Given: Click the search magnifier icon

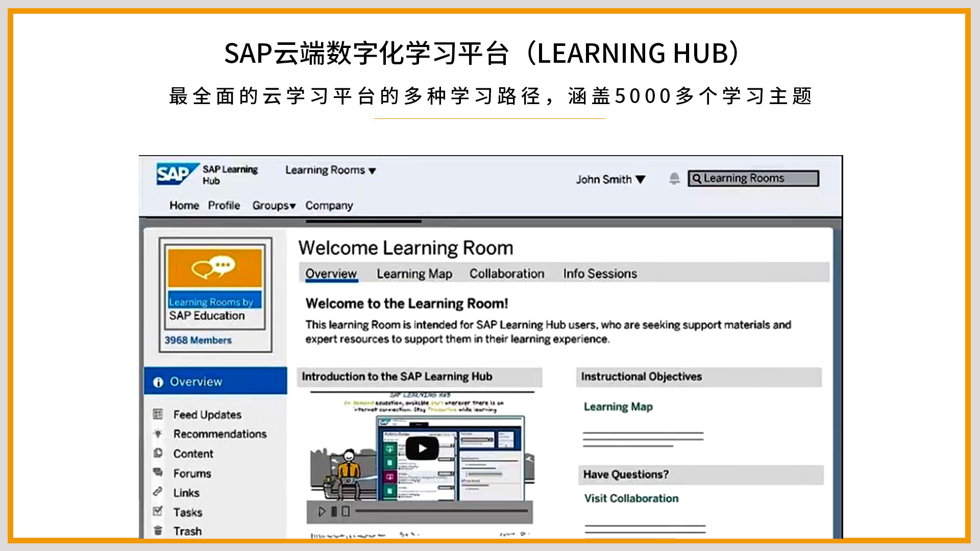Looking at the screenshot, I should [696, 179].
